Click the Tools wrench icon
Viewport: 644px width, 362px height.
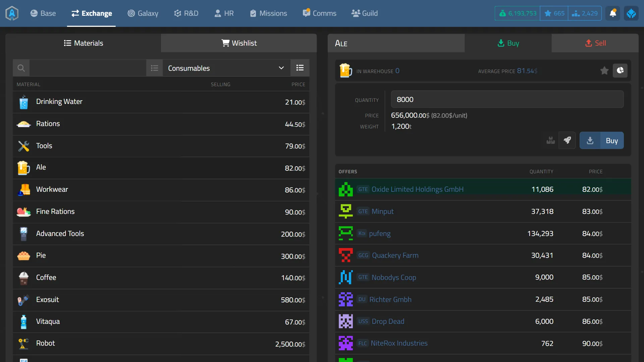23,146
